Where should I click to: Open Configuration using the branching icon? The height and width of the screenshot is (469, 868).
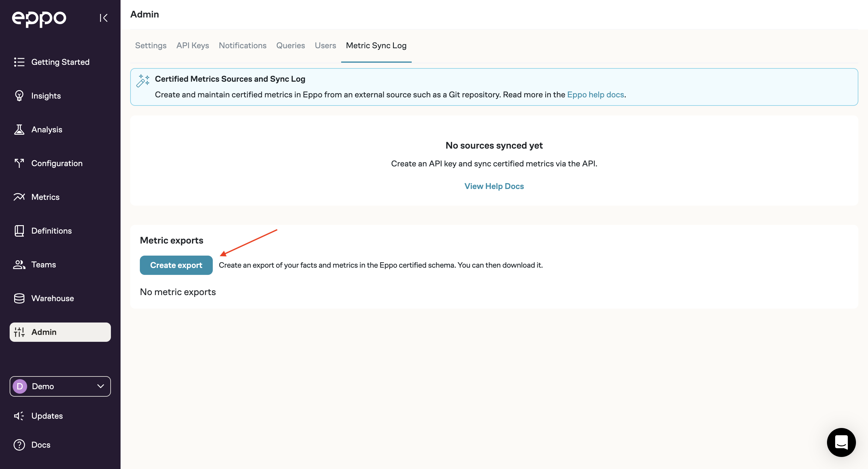tap(19, 163)
